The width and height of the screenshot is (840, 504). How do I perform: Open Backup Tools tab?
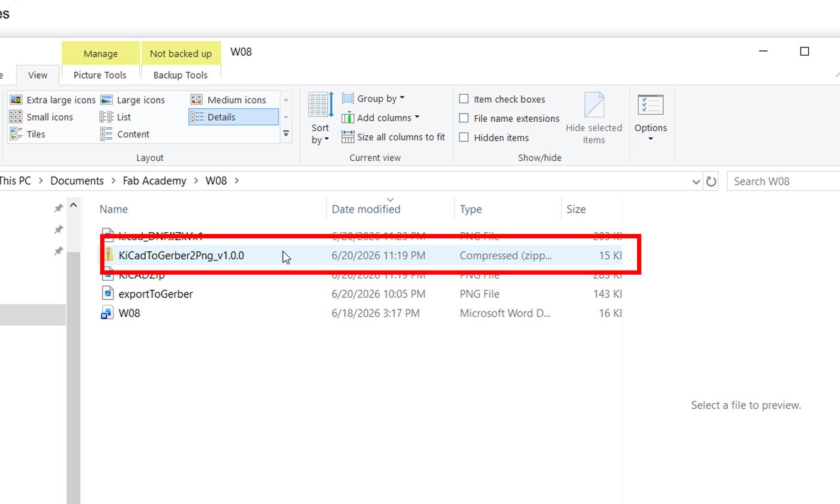(181, 75)
